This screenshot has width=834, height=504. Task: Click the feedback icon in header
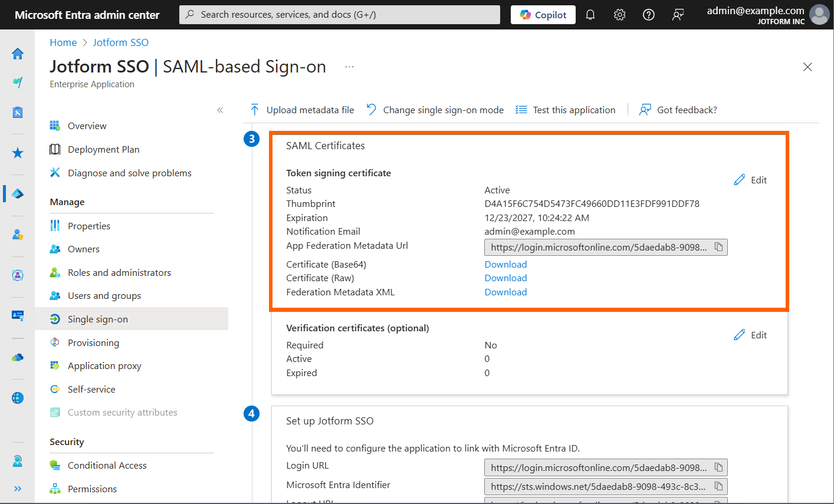pos(678,15)
